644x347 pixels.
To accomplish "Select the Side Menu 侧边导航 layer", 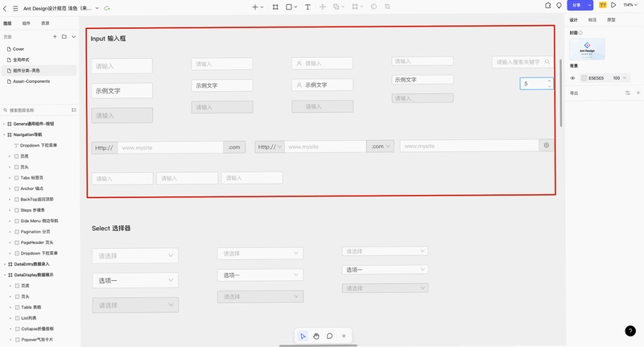I will (39, 221).
